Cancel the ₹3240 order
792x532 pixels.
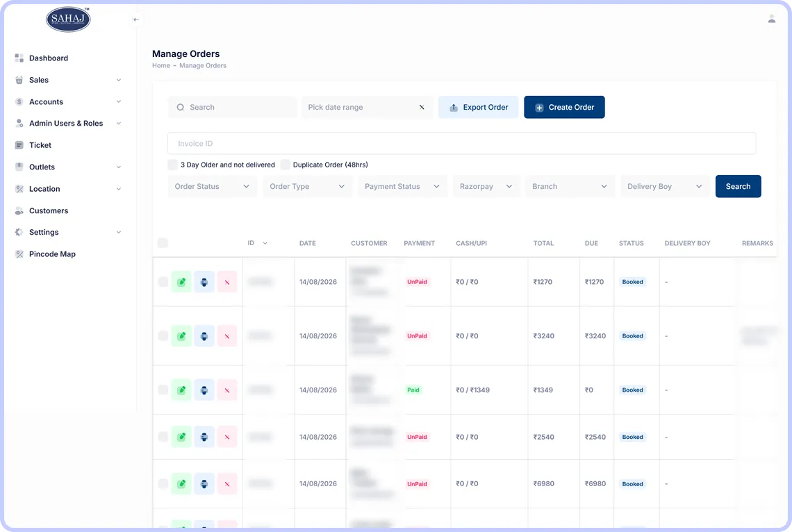click(x=227, y=336)
